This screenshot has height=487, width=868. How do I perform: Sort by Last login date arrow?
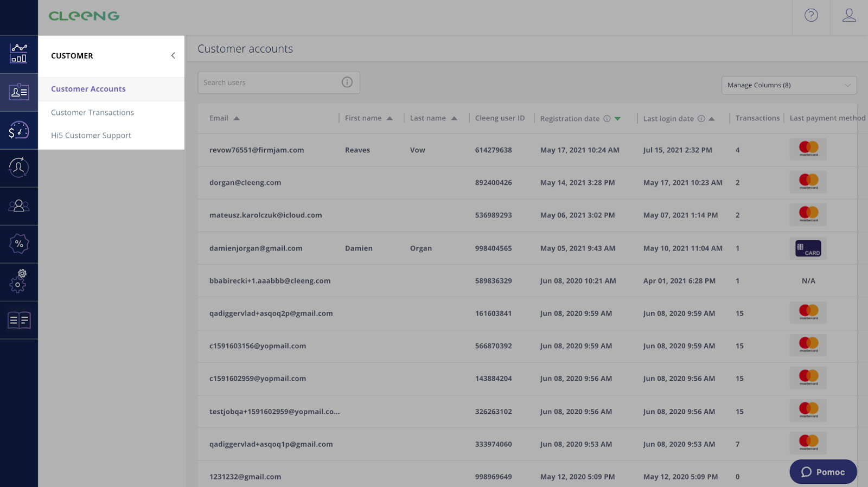(712, 119)
